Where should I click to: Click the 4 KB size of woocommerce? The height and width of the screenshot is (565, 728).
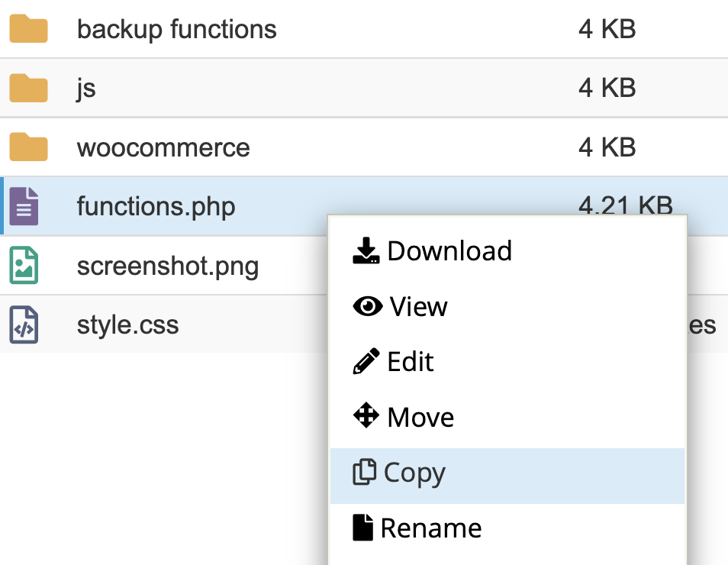pos(607,147)
